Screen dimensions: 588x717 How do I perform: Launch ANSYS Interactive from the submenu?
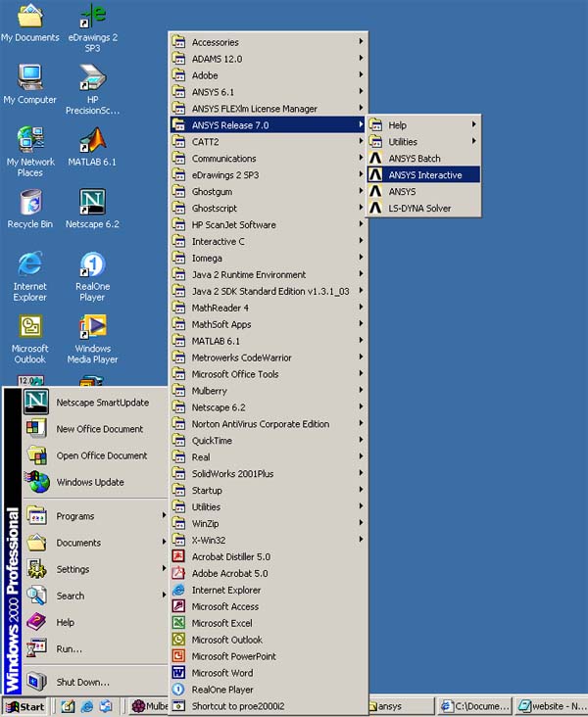click(423, 174)
